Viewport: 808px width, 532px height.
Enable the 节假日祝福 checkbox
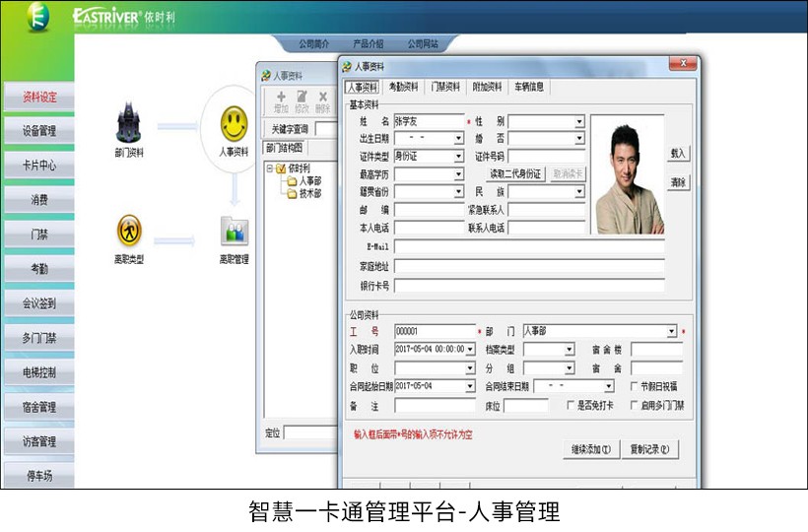coord(635,386)
